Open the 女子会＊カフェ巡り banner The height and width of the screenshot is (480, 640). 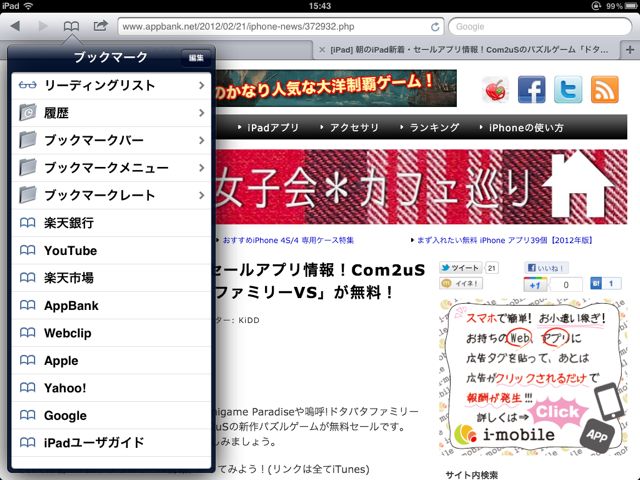(421, 187)
